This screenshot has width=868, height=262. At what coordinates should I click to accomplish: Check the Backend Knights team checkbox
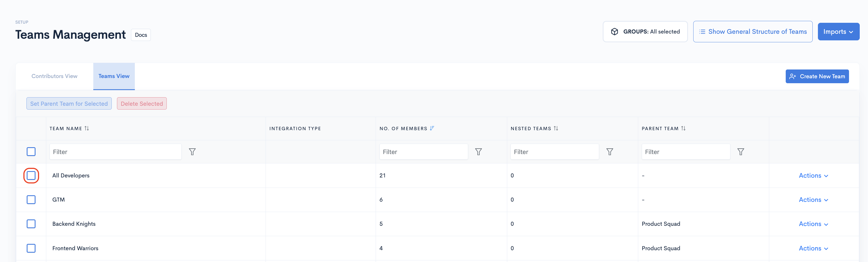pos(31,224)
